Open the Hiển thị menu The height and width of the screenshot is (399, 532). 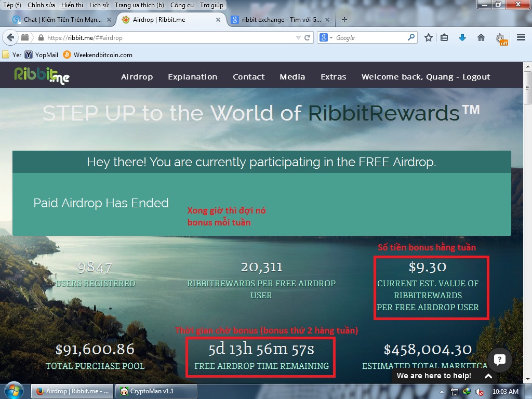(72, 5)
